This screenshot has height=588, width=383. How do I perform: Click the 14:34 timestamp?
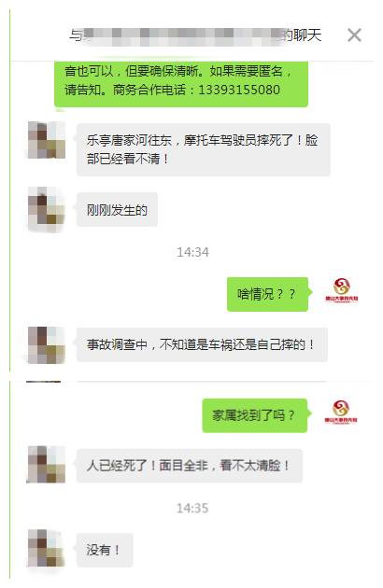[192, 252]
